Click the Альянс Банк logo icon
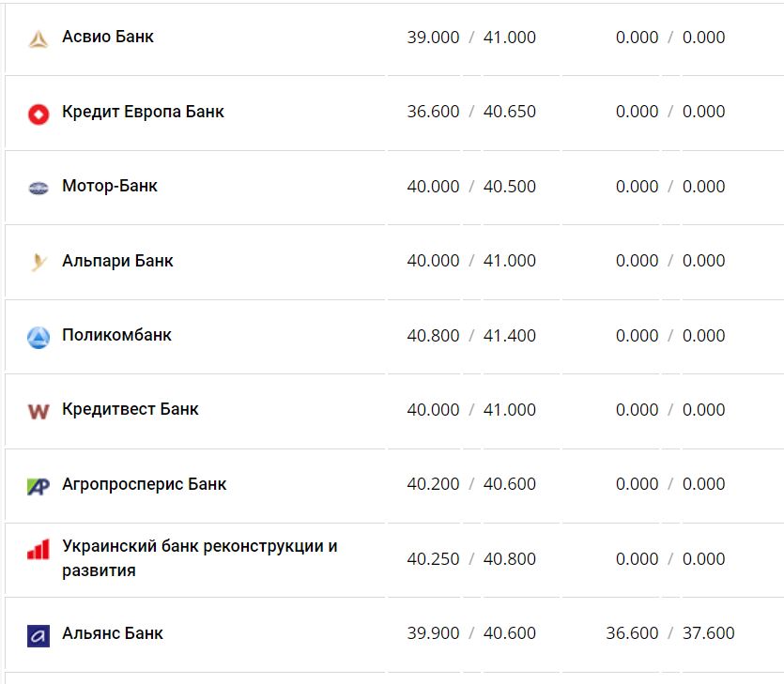The height and width of the screenshot is (684, 784). (38, 635)
